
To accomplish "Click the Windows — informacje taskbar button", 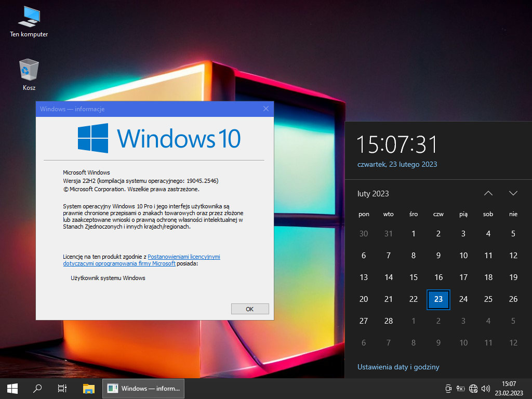I will click(144, 388).
